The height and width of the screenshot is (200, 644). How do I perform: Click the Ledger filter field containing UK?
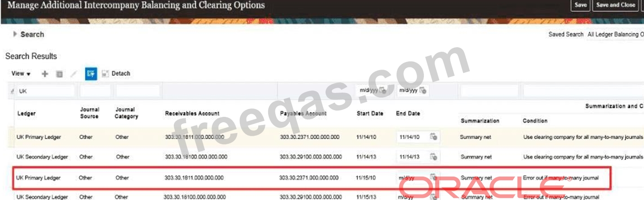point(45,91)
